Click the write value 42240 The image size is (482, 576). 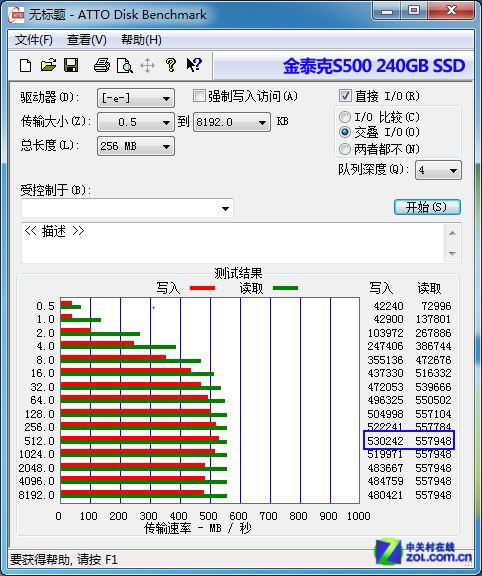388,306
